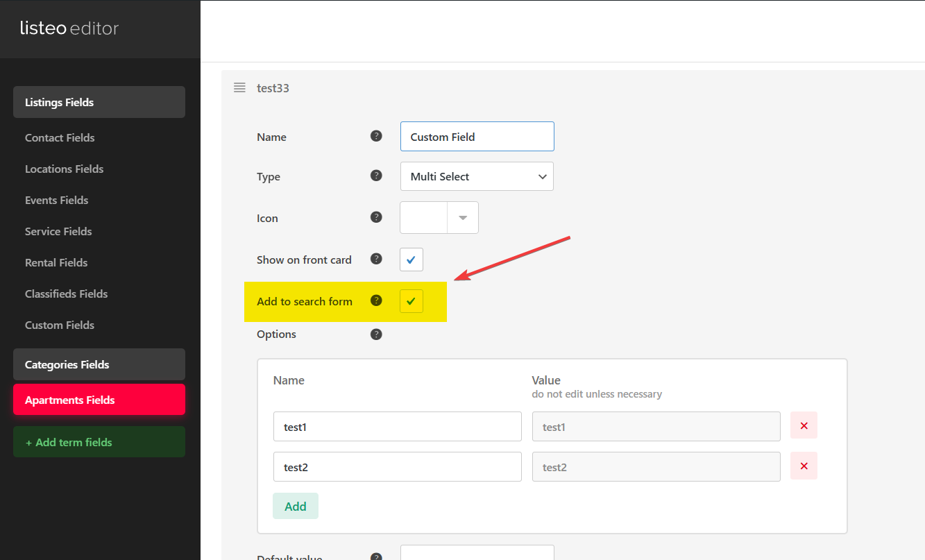Image resolution: width=925 pixels, height=560 pixels.
Task: Click the help icon next to Type
Action: tap(376, 176)
